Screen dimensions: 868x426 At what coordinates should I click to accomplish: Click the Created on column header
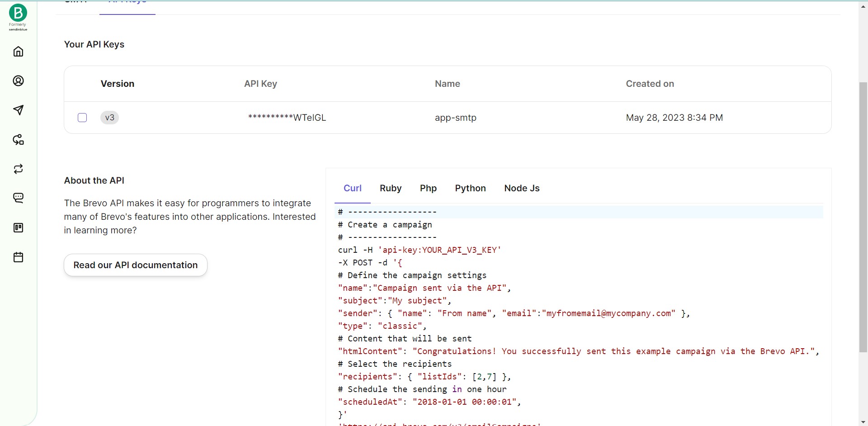click(650, 84)
